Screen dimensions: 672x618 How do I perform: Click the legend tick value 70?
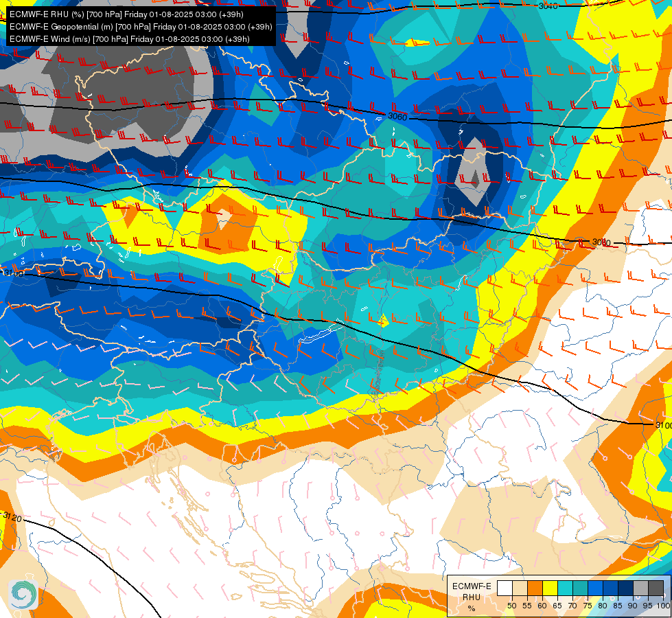[x=572, y=606]
